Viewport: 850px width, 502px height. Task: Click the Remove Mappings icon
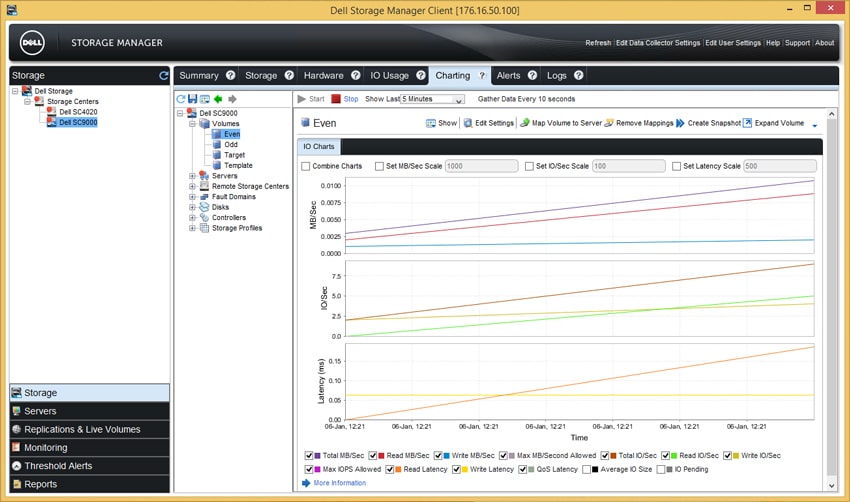click(x=609, y=123)
